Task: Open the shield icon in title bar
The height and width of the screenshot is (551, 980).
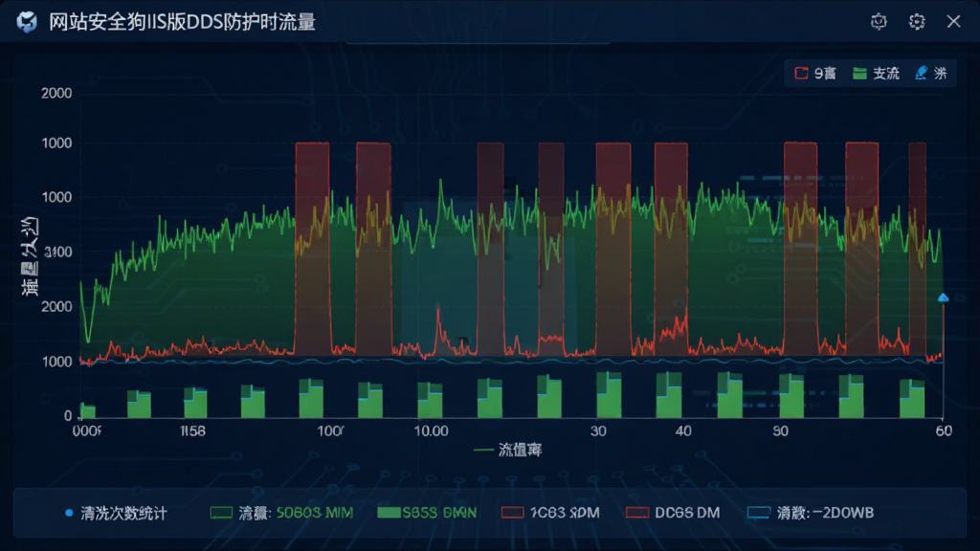Action: [x=879, y=21]
